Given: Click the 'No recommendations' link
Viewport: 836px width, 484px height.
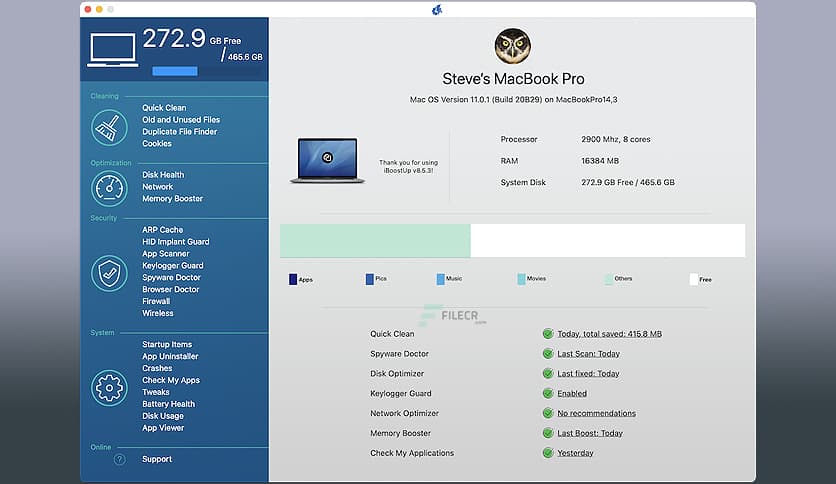Looking at the screenshot, I should pos(596,413).
